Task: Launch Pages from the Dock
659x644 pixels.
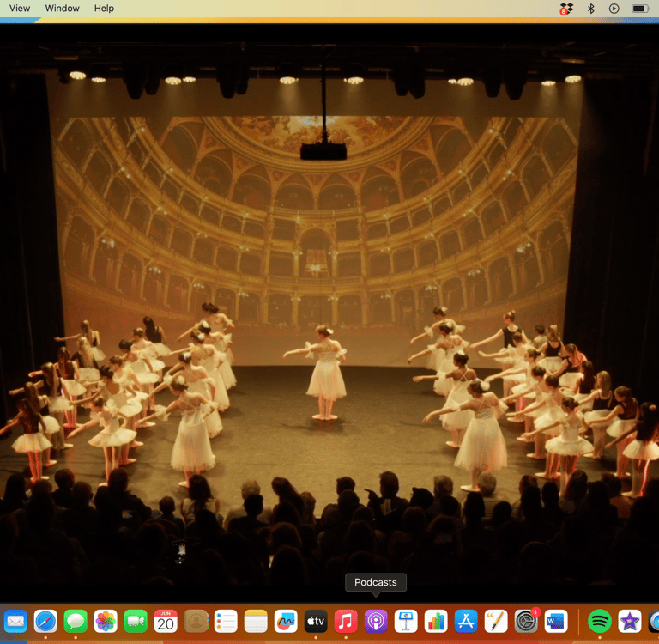Action: (496, 621)
